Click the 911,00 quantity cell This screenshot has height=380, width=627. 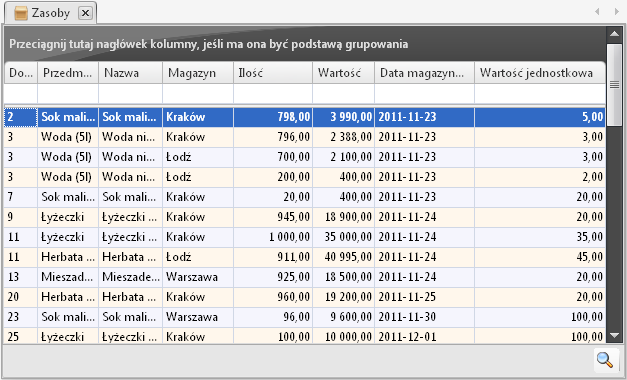[x=273, y=257]
